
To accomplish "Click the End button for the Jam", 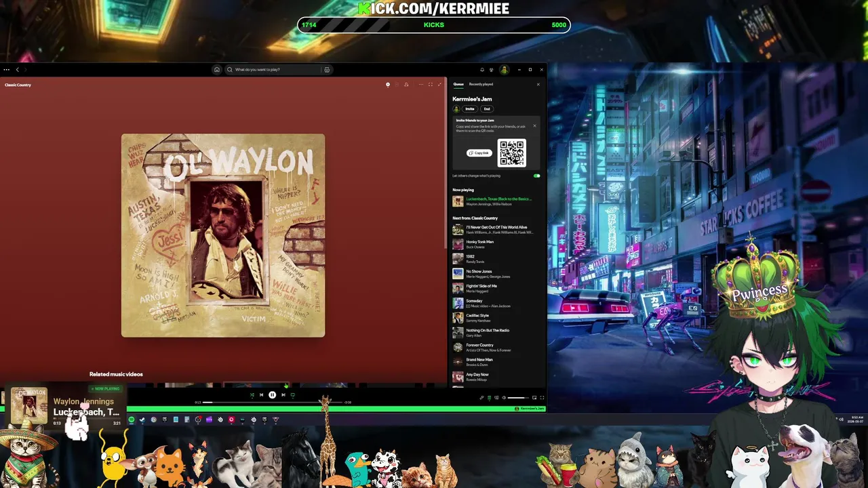I will pos(487,108).
